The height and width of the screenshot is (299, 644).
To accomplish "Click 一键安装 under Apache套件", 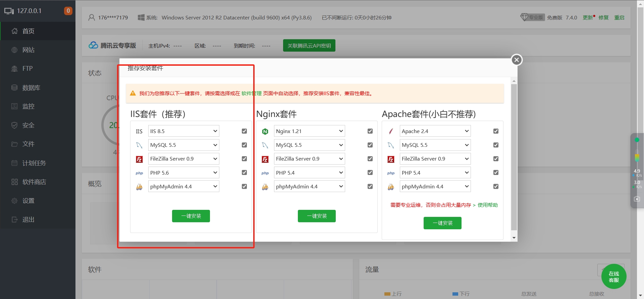I will (442, 223).
